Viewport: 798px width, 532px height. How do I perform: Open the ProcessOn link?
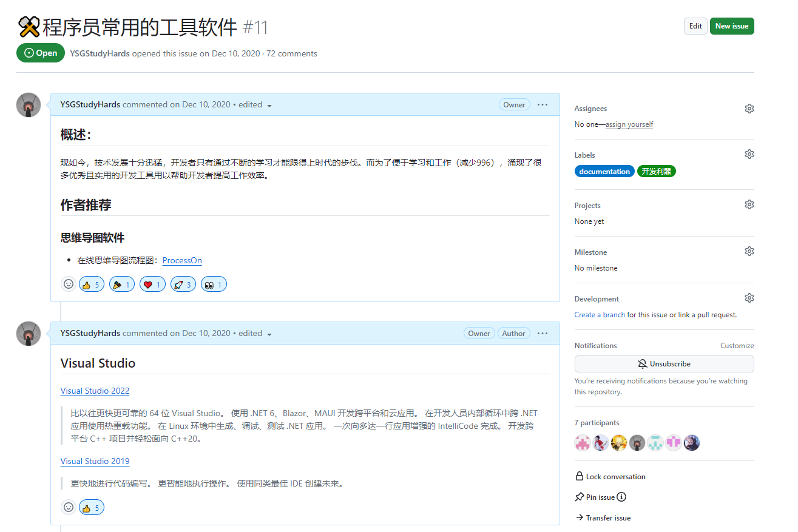[182, 260]
